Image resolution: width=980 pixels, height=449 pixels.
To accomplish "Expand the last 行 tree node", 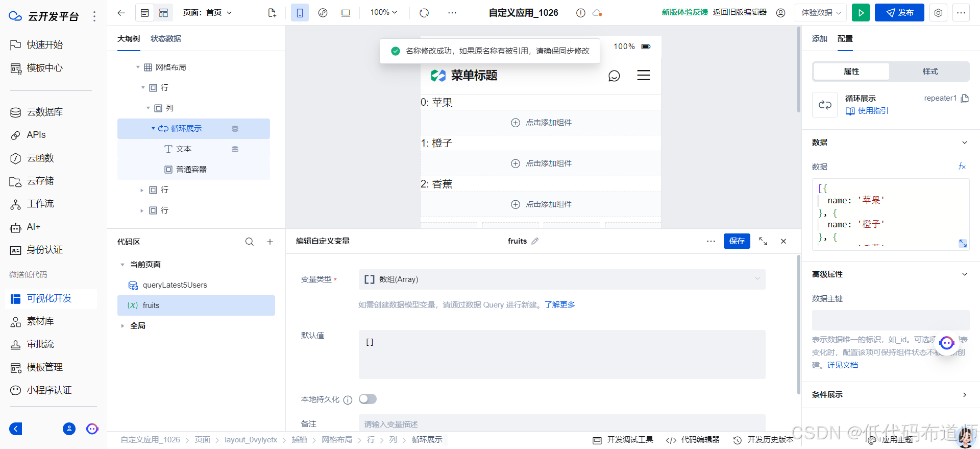I will point(142,210).
